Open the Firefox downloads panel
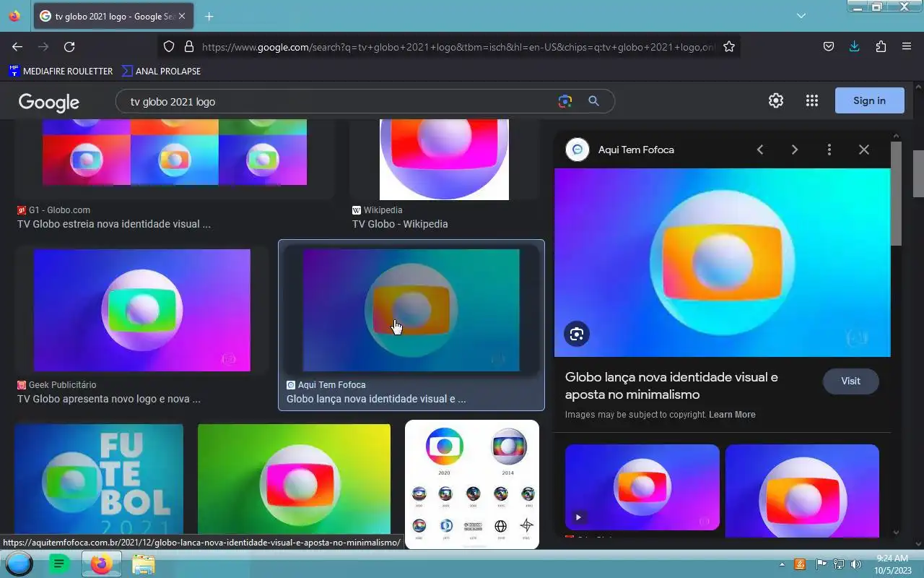The image size is (924, 578). [x=855, y=47]
